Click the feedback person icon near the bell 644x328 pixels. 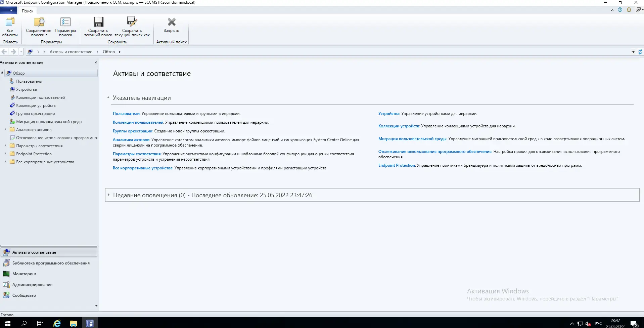(x=638, y=10)
